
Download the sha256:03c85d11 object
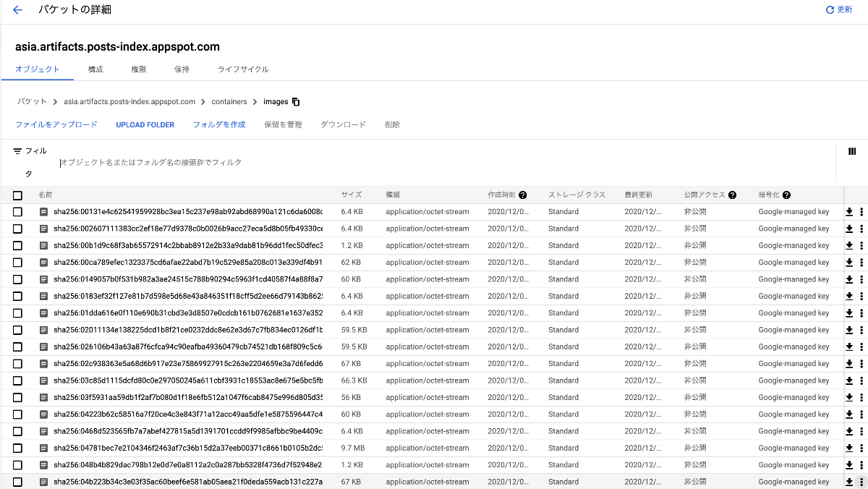[849, 380]
